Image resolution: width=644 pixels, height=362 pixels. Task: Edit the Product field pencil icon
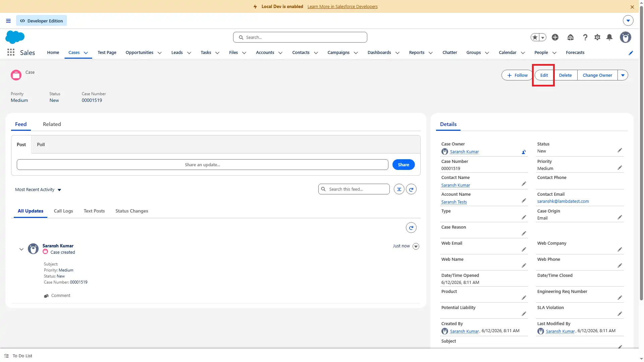tap(524, 298)
